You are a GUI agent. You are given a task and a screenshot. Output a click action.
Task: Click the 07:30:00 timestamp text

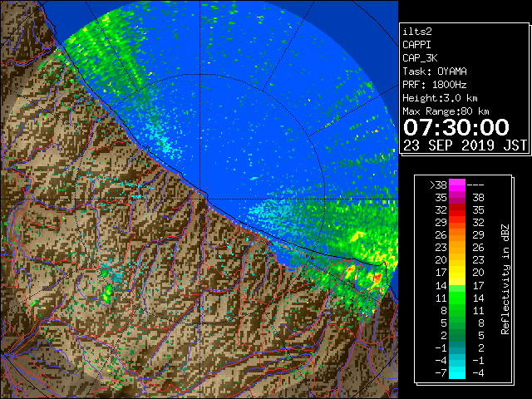[x=456, y=127]
